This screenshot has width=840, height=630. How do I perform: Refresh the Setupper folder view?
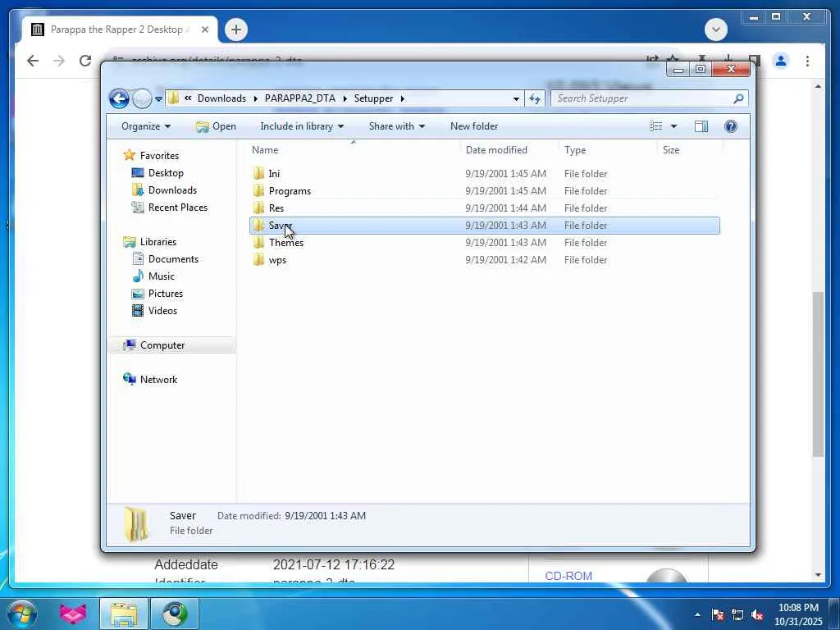pyautogui.click(x=535, y=98)
